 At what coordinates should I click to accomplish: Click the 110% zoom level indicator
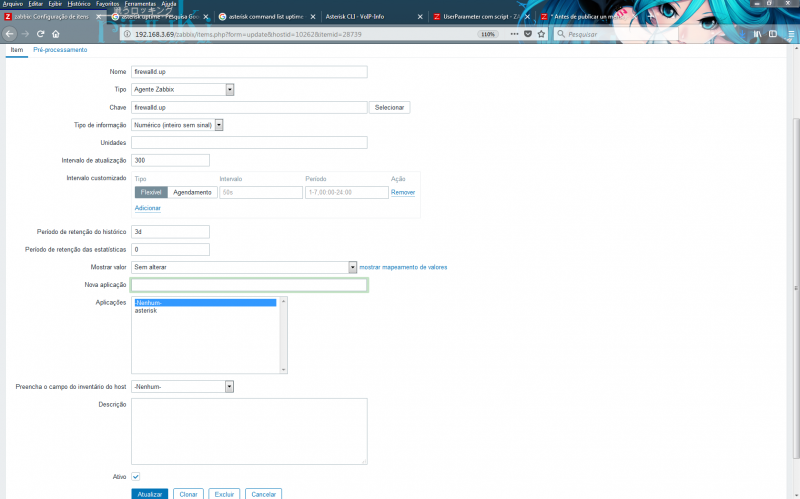(x=488, y=34)
